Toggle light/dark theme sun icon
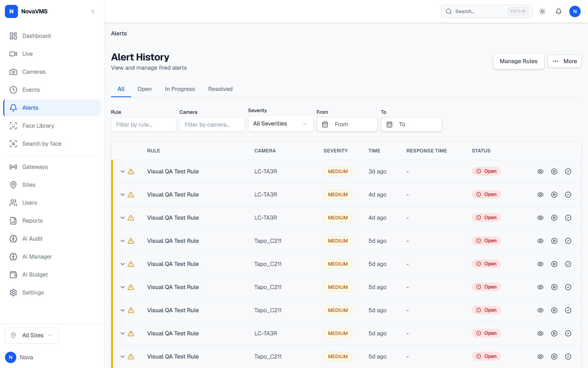 coord(542,11)
